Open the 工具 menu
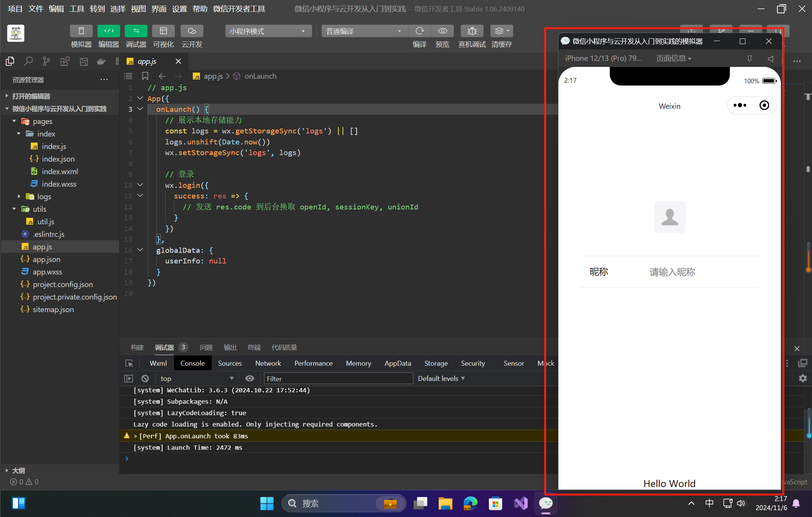812x517 pixels. pos(76,9)
